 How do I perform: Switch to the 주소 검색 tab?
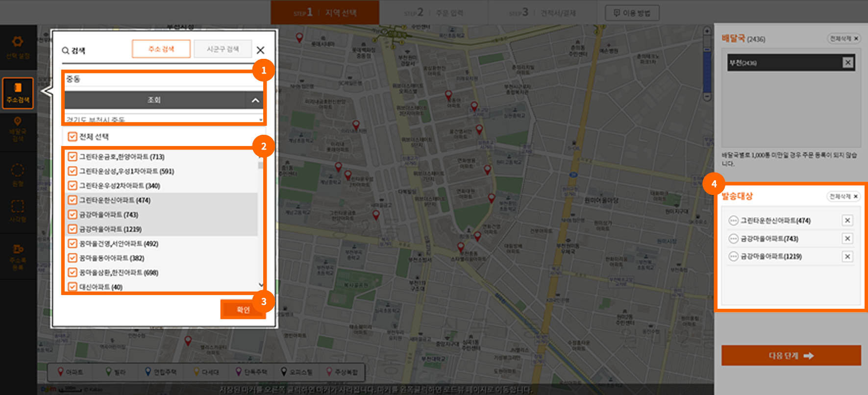pos(161,49)
